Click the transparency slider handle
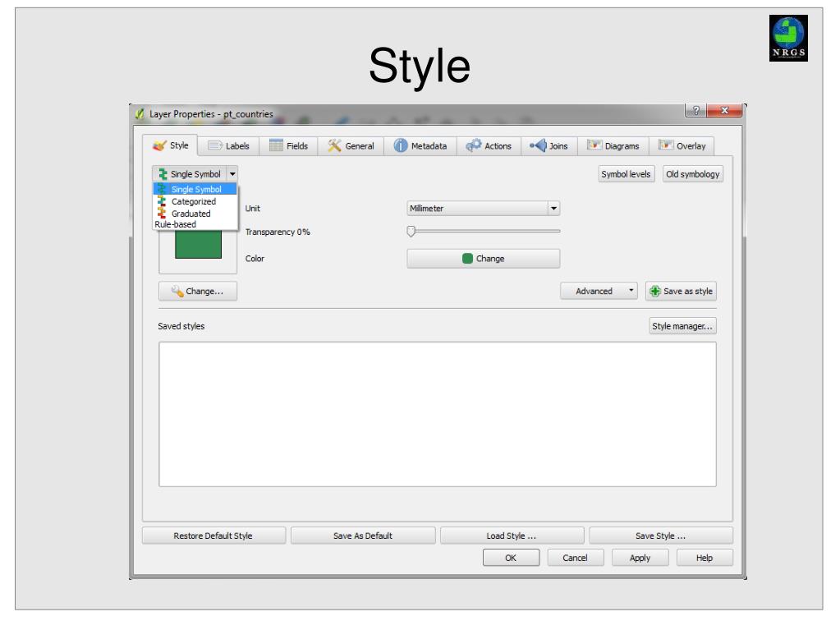Screen dimensions: 840x630 [x=412, y=232]
